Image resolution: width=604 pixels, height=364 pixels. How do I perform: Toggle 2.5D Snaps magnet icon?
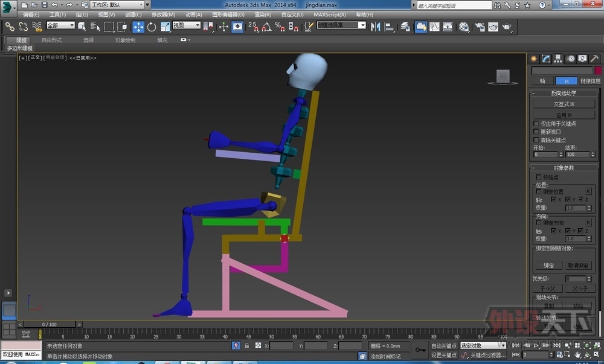[x=254, y=27]
